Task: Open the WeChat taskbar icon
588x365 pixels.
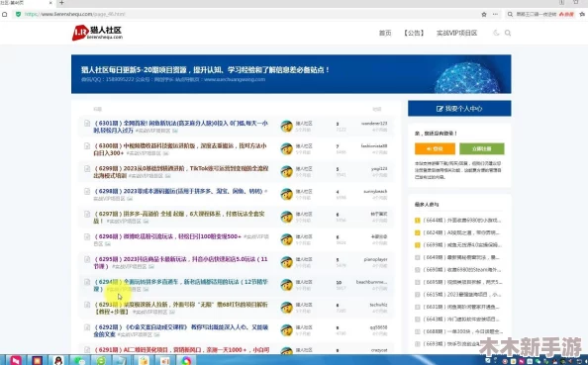Action: [x=79, y=360]
